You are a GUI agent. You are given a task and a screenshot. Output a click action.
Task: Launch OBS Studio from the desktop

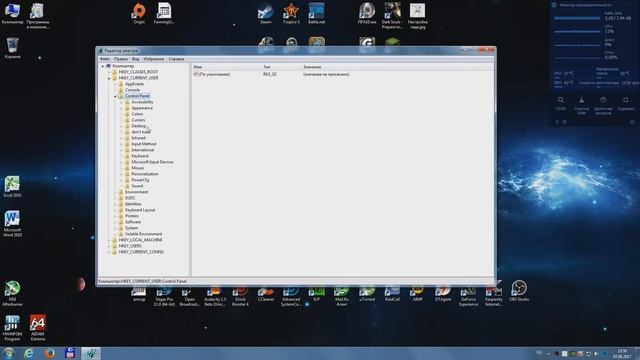(x=519, y=291)
